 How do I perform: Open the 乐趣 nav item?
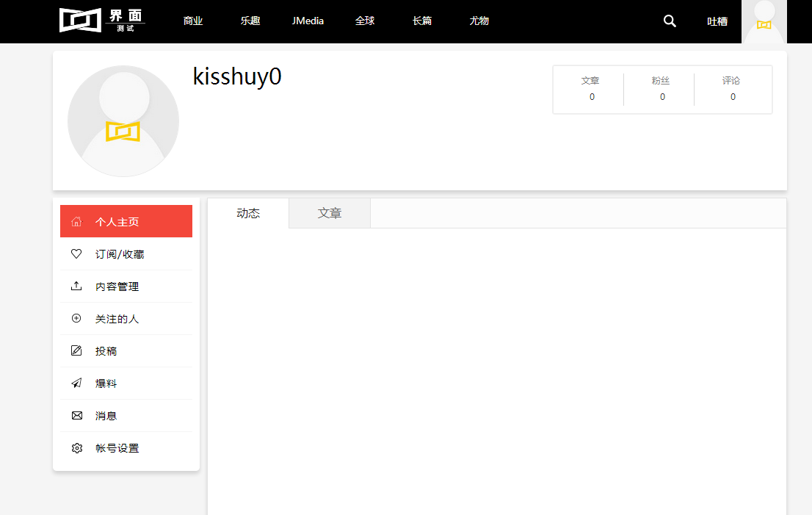click(250, 21)
